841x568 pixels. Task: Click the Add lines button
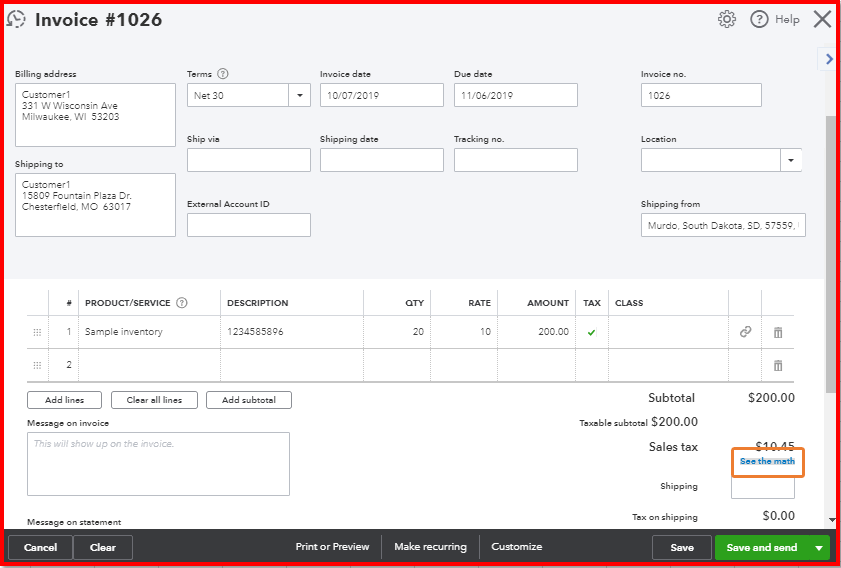click(64, 400)
